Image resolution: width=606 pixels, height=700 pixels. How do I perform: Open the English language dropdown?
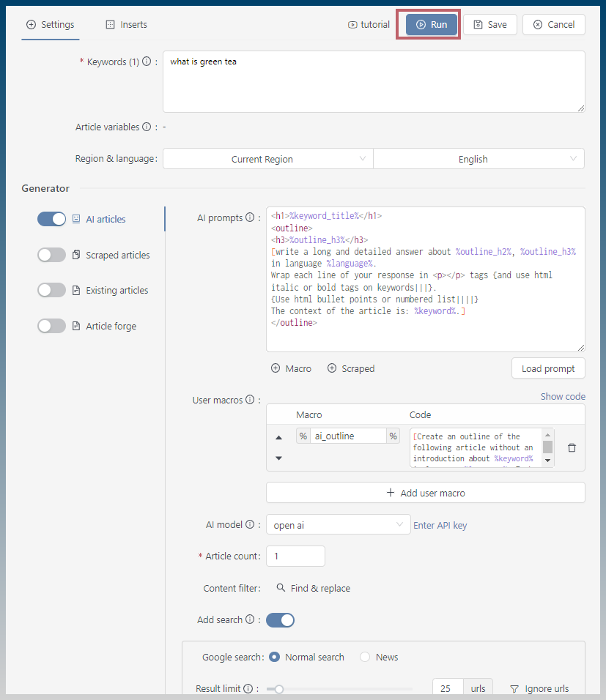tap(478, 159)
